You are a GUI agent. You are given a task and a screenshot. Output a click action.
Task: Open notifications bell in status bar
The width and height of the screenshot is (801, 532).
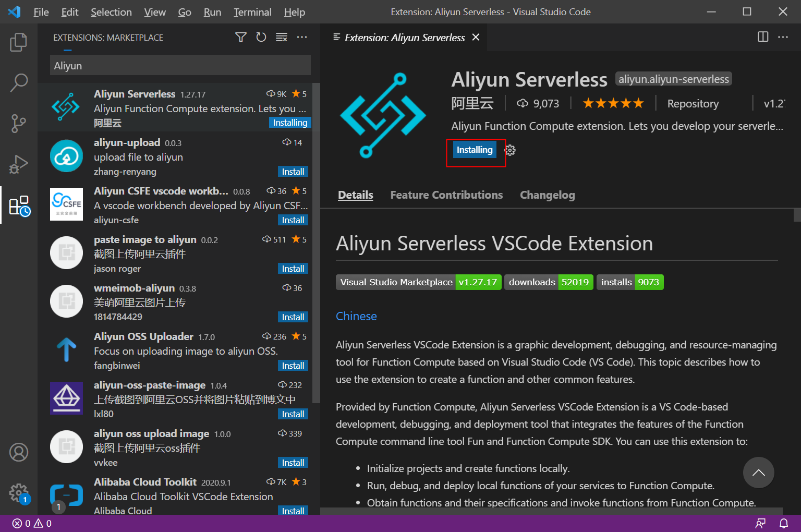coord(784,523)
